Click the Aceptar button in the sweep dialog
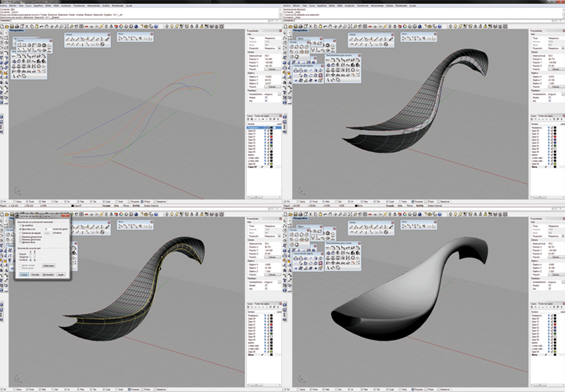Viewport: 565px width, 392px height. click(x=24, y=275)
